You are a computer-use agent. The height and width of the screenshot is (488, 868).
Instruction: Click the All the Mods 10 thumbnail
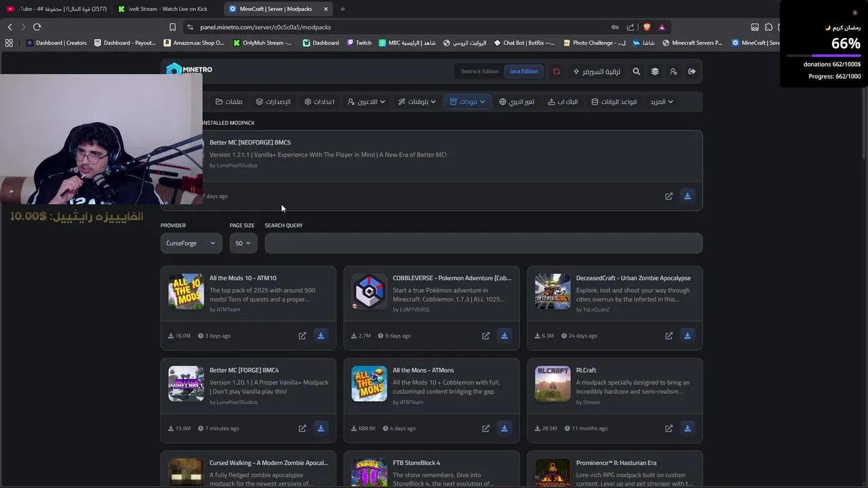(186, 291)
